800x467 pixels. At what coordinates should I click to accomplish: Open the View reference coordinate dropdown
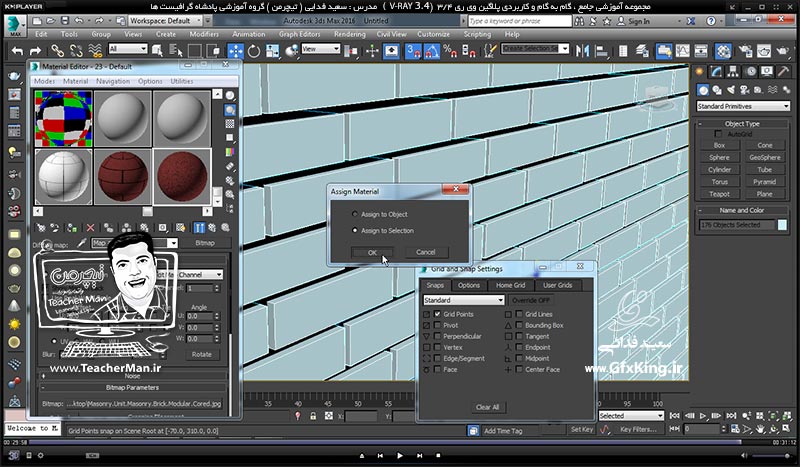click(x=320, y=49)
